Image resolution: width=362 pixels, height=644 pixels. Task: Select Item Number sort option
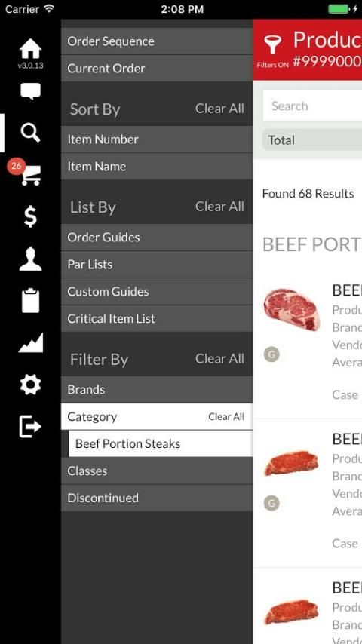(157, 140)
